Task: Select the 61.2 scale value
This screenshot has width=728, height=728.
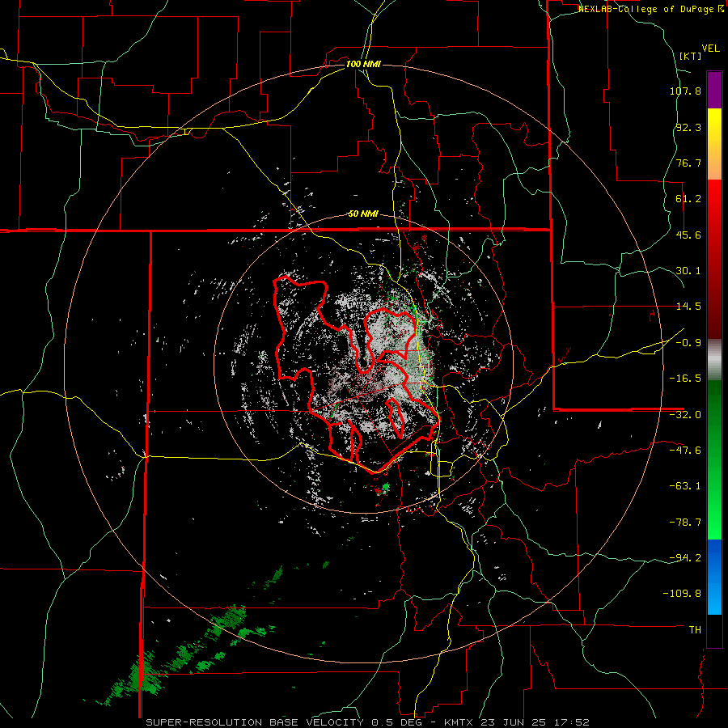Action: coord(688,199)
